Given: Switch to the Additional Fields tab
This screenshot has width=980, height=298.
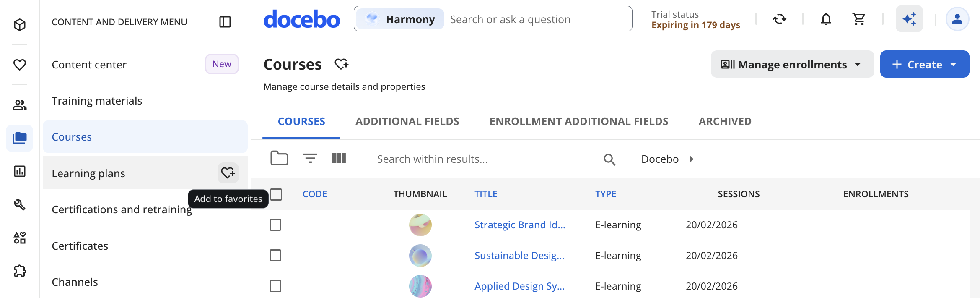Looking at the screenshot, I should (407, 122).
